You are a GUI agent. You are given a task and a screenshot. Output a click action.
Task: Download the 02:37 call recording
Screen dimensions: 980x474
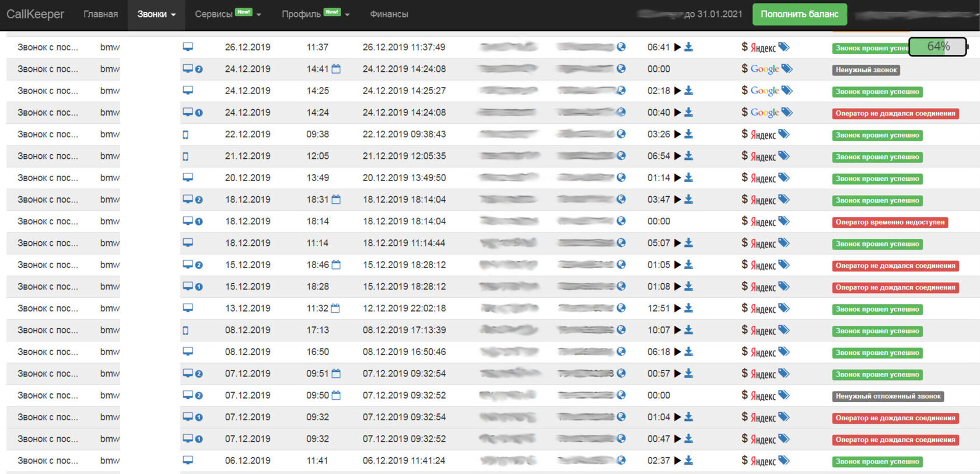688,461
